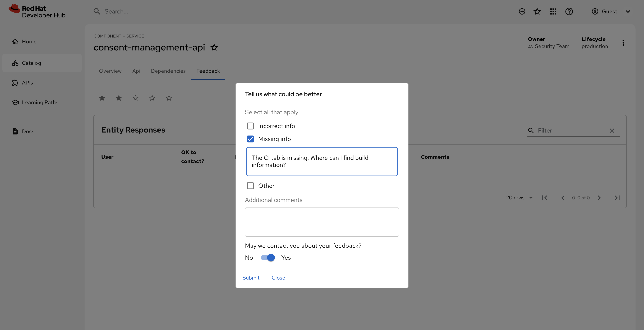Check the Other checkbox

pyautogui.click(x=250, y=186)
